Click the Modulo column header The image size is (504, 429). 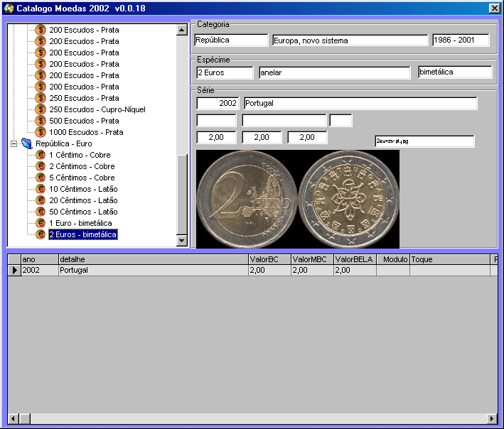point(393,259)
